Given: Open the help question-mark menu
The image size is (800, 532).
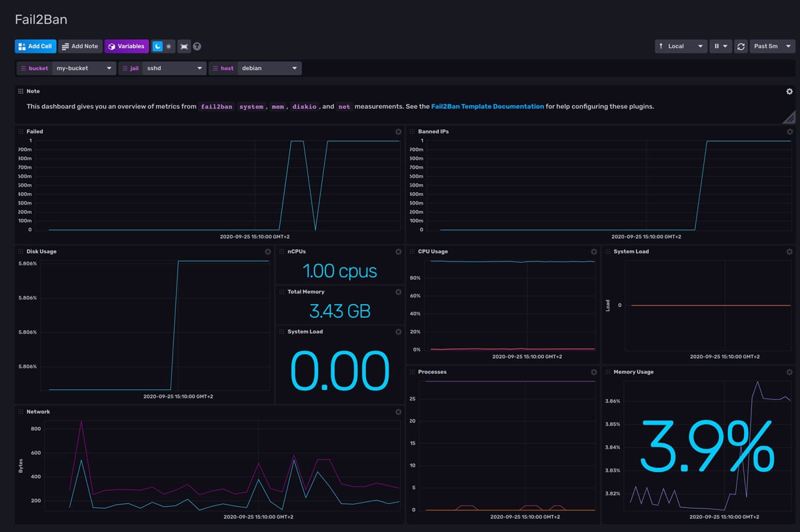Looking at the screenshot, I should pyautogui.click(x=195, y=46).
